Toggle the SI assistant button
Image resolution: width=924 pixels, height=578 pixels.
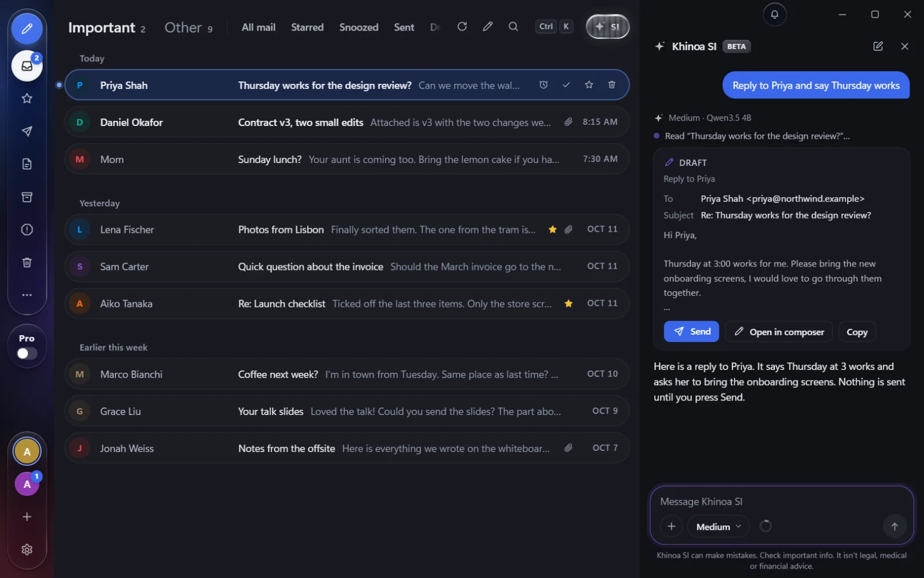[608, 27]
